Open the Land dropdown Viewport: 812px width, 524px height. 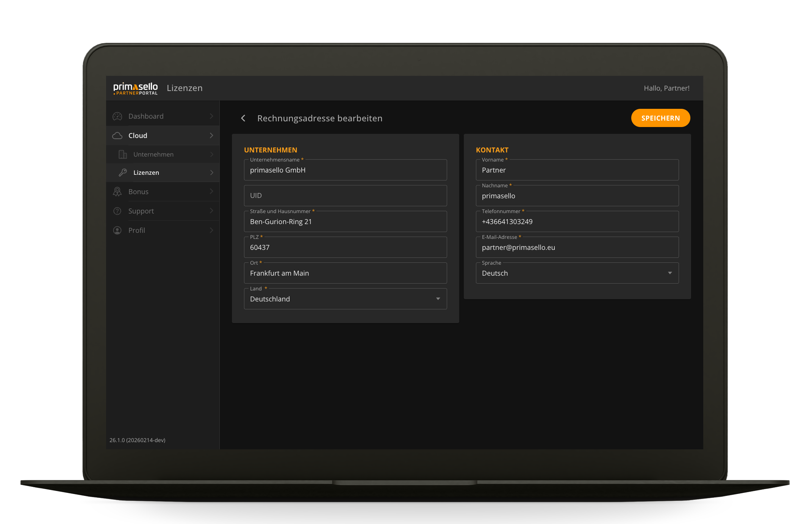click(x=438, y=299)
